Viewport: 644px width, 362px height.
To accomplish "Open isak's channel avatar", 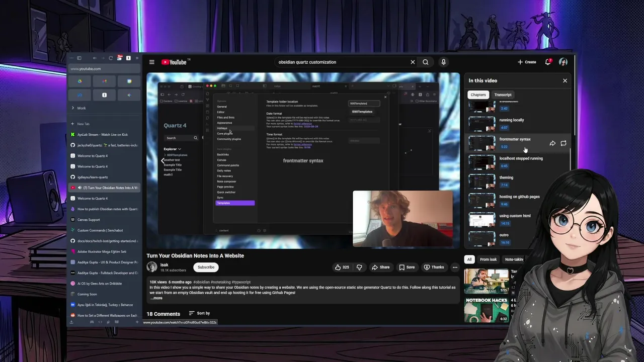I will (152, 267).
